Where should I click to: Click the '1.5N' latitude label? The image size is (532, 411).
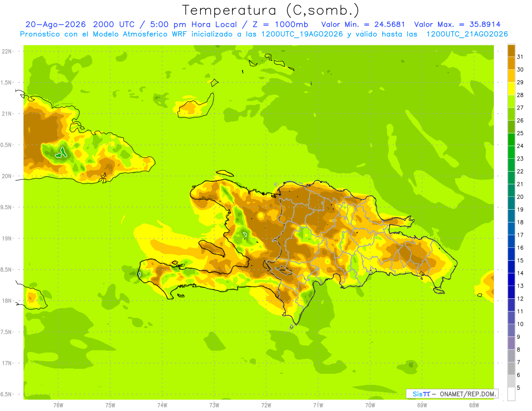[x=6, y=82]
